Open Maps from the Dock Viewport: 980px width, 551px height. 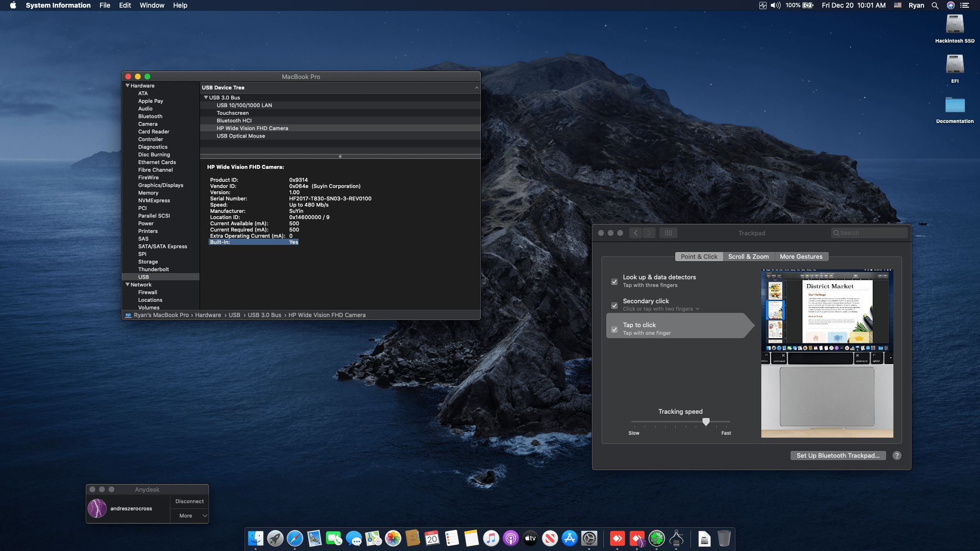(373, 539)
